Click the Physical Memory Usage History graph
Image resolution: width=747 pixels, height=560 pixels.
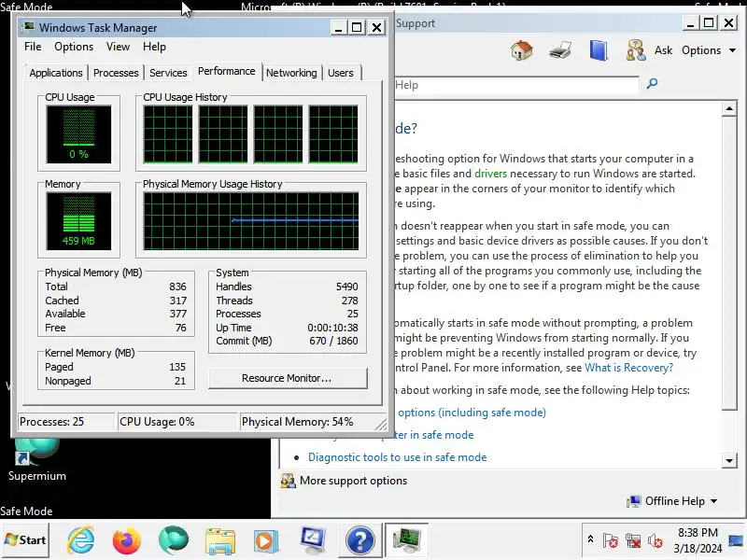(x=251, y=221)
